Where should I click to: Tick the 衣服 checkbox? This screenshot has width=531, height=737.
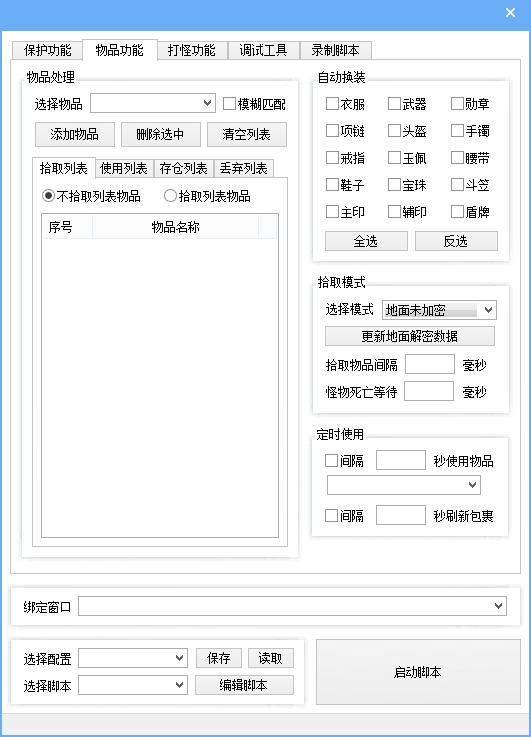pyautogui.click(x=332, y=103)
